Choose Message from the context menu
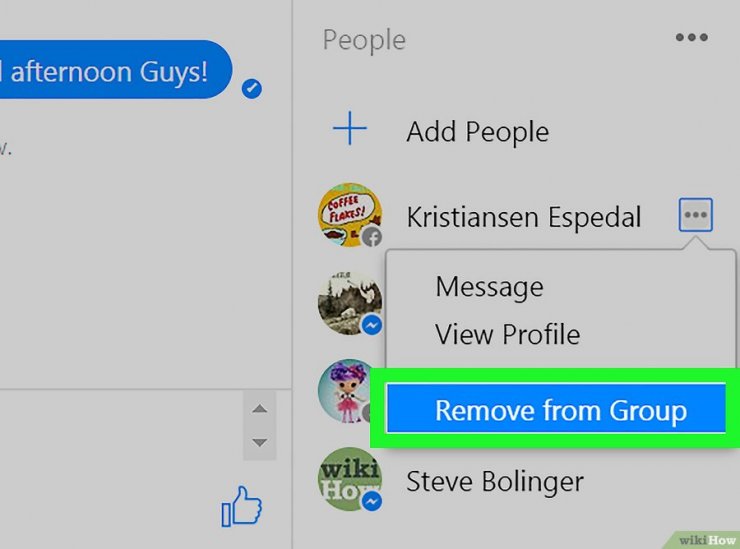The height and width of the screenshot is (549, 740). click(x=489, y=287)
